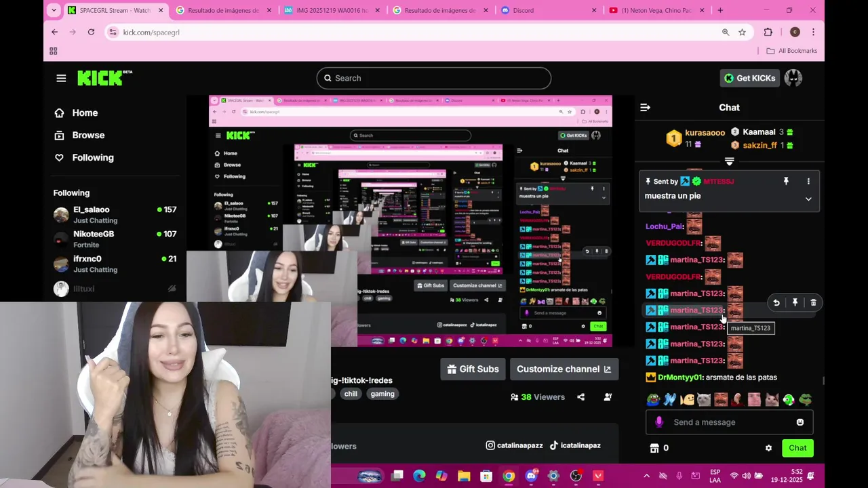This screenshot has height=488, width=868.
Task: Open the zoom magnifier in address bar
Action: [726, 32]
